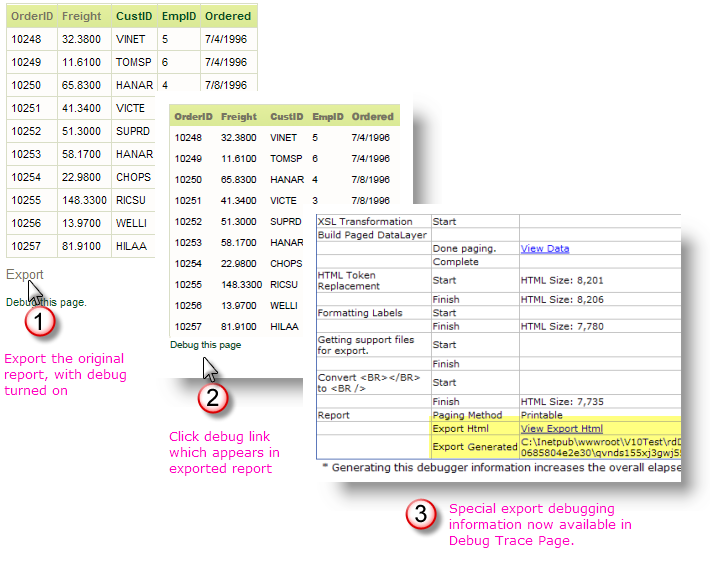724x572 pixels.
Task: Click 'HTML Size: 8,206' value
Action: click(x=562, y=300)
